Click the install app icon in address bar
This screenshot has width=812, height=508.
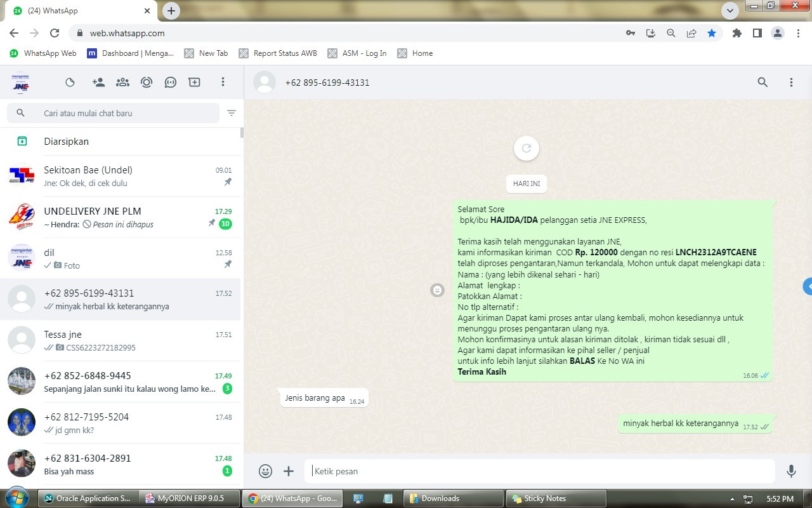point(650,33)
